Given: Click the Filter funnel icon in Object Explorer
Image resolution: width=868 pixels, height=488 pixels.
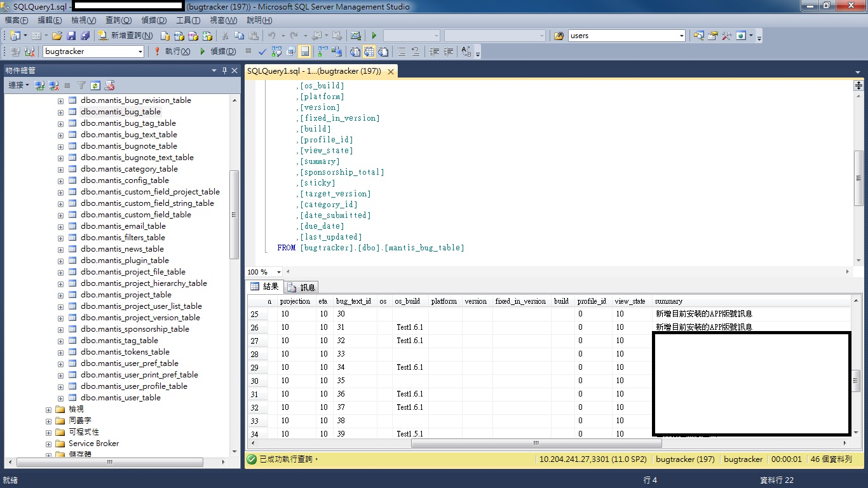Looking at the screenshot, I should (81, 85).
